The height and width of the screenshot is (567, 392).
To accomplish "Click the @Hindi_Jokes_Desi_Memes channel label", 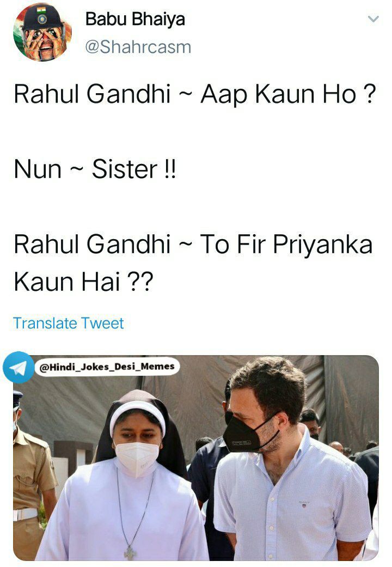I will [x=107, y=367].
